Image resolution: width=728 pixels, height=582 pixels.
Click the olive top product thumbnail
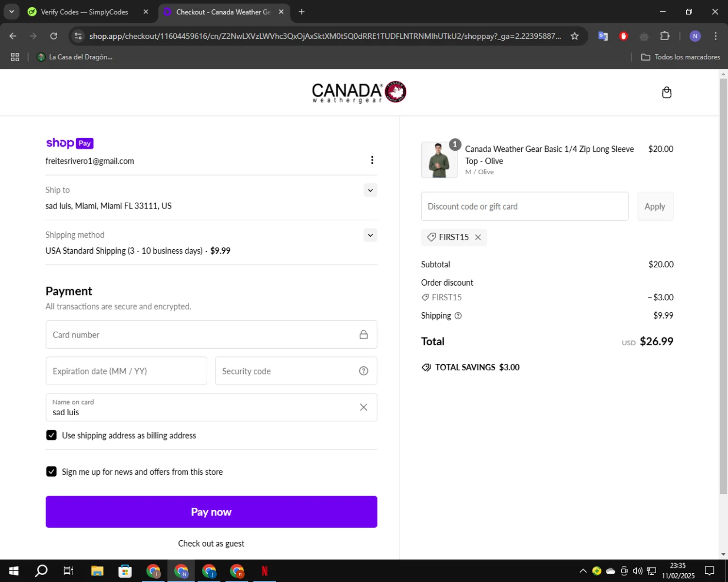coord(439,160)
